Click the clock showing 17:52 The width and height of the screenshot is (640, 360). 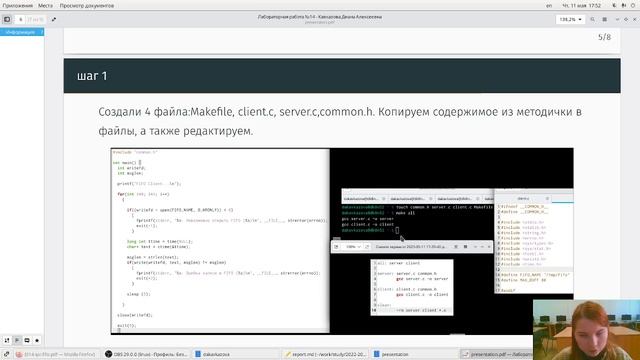click(582, 6)
